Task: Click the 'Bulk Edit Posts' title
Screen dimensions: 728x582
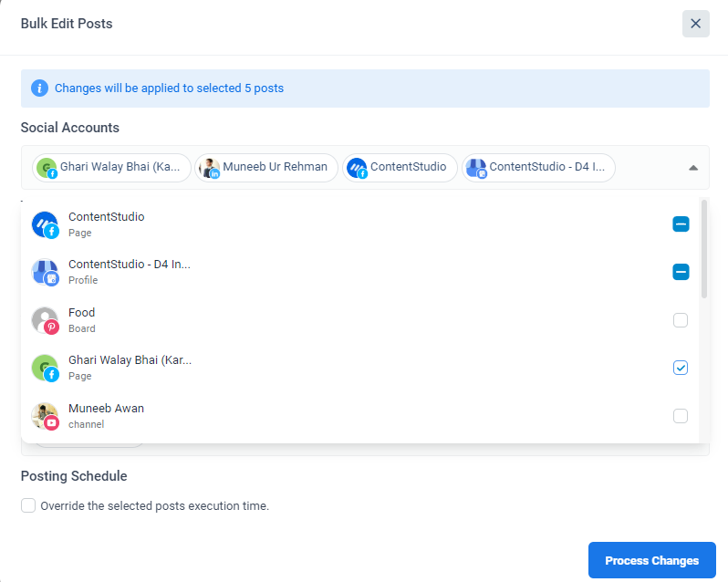Action: [x=67, y=24]
